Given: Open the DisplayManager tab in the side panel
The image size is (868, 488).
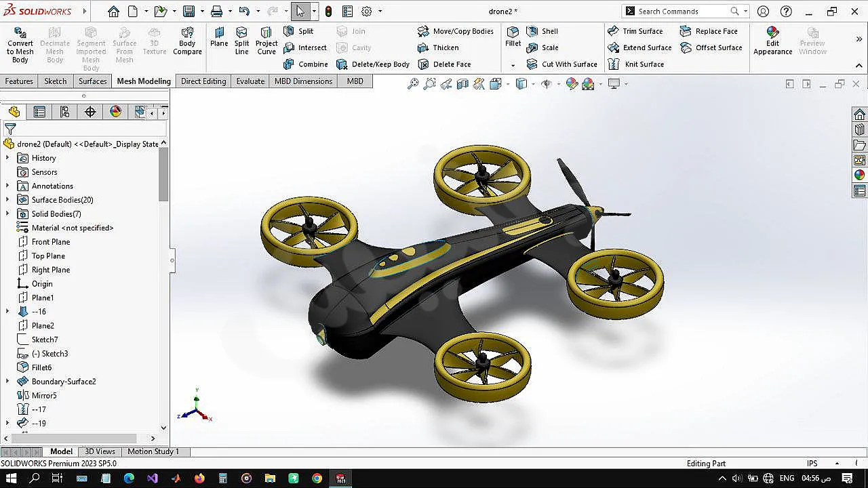Looking at the screenshot, I should [x=115, y=112].
